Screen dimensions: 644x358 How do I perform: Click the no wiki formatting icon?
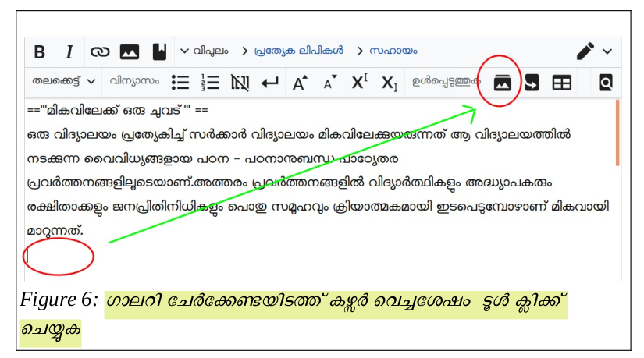point(240,82)
